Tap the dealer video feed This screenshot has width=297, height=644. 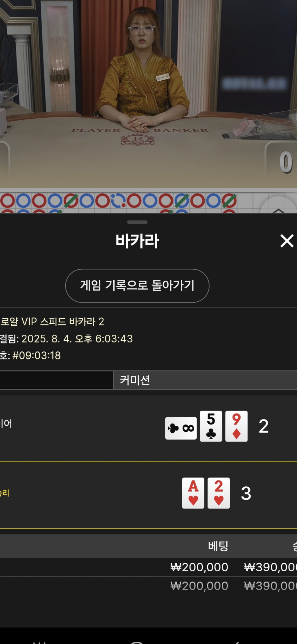148,94
